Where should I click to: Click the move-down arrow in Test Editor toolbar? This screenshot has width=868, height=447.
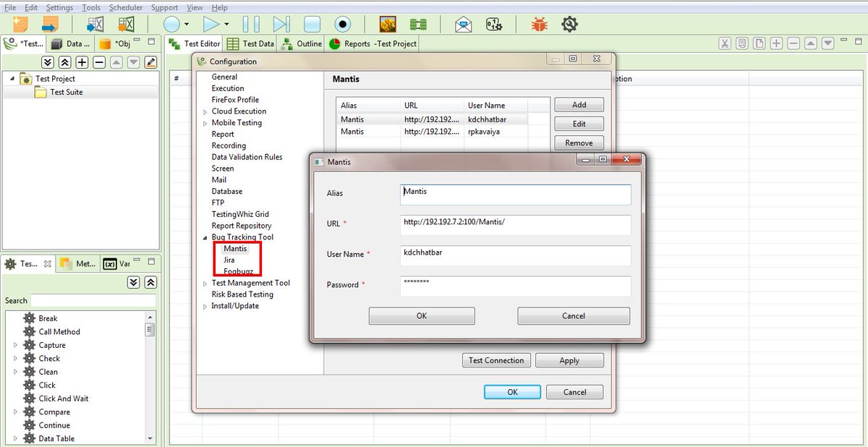828,43
